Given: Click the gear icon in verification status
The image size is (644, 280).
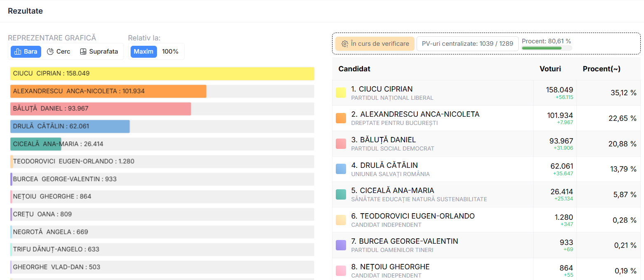Looking at the screenshot, I should point(345,44).
